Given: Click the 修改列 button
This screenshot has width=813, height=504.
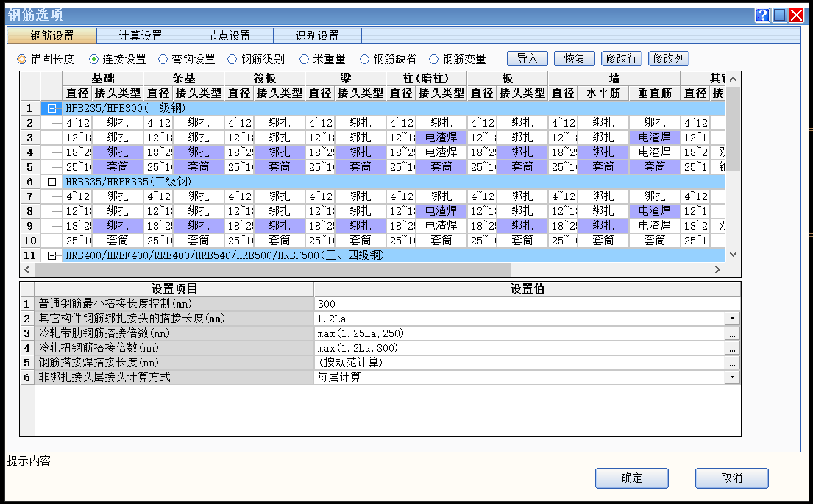Looking at the screenshot, I should (x=669, y=59).
